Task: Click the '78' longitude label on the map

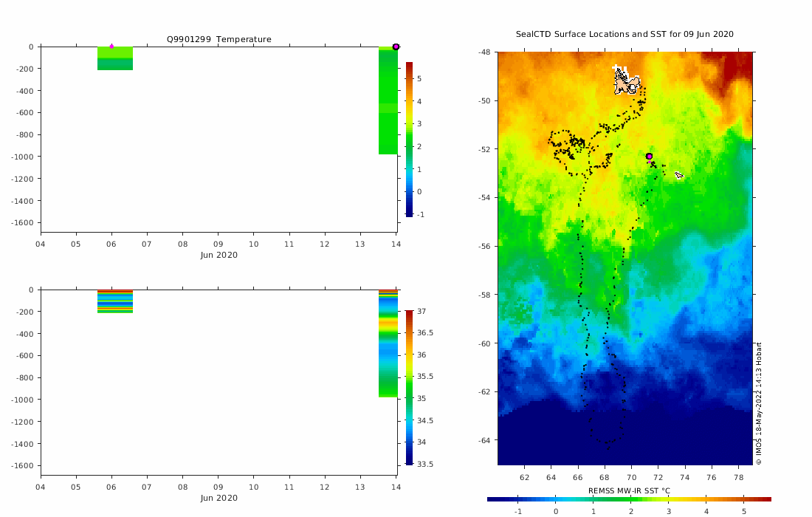Action: click(x=739, y=477)
